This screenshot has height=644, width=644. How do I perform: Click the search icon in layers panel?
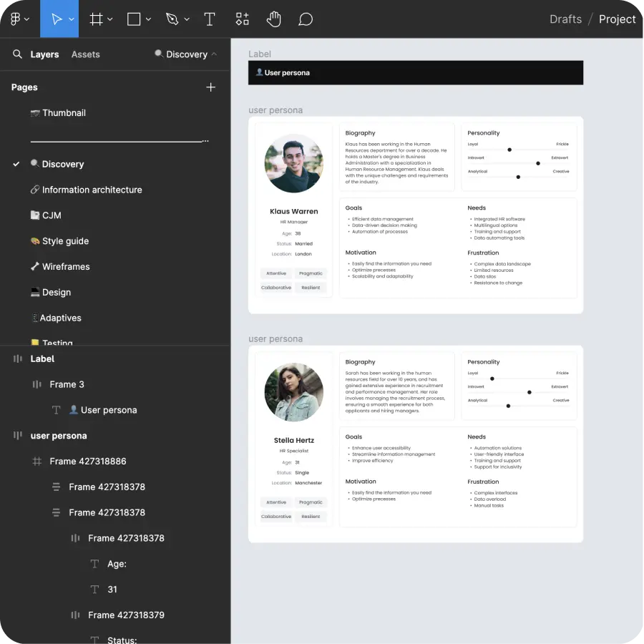pyautogui.click(x=17, y=54)
